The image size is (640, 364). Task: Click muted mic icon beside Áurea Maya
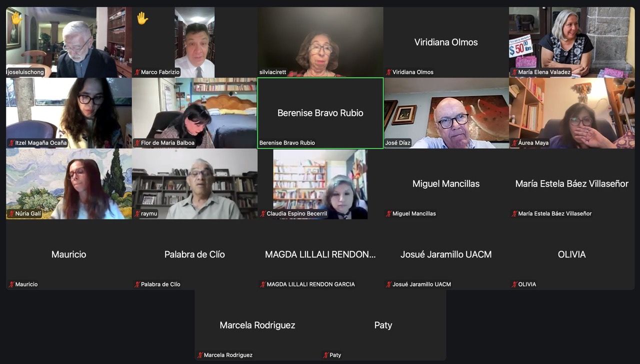514,143
